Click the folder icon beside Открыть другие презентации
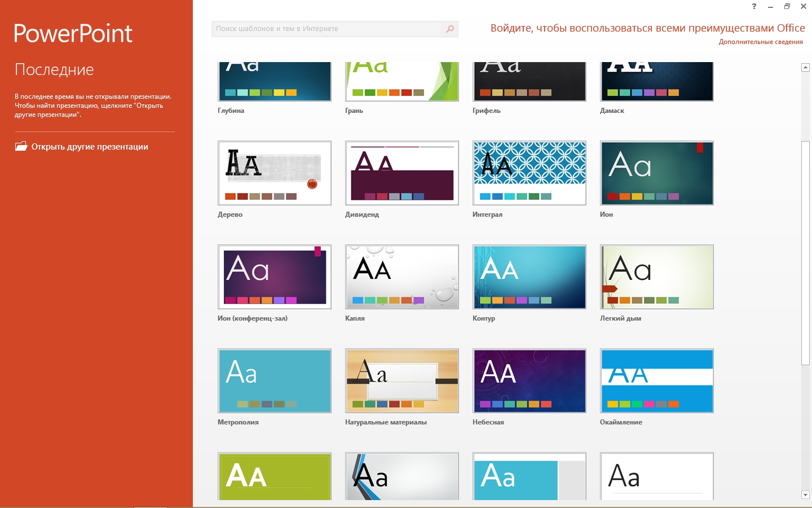The height and width of the screenshot is (508, 812). click(21, 146)
